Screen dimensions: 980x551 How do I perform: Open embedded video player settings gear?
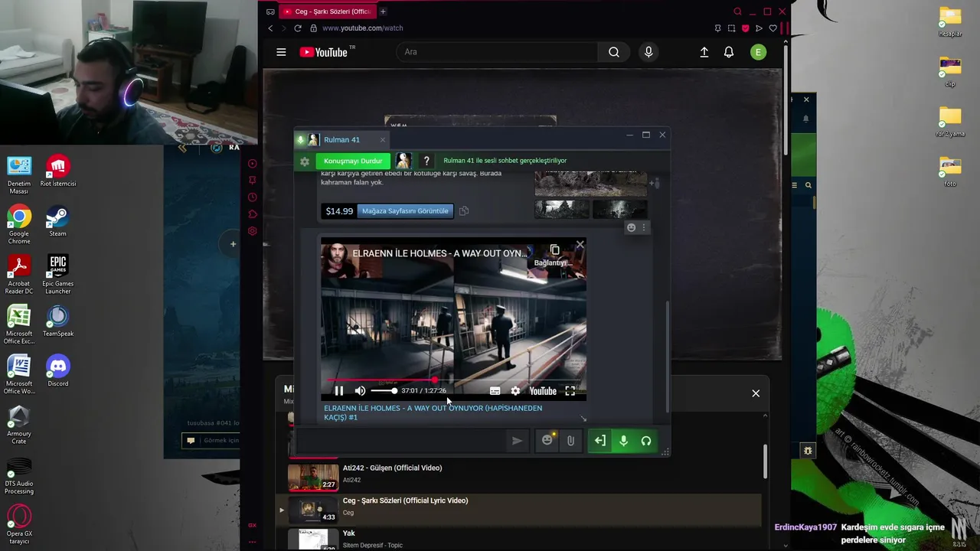515,391
